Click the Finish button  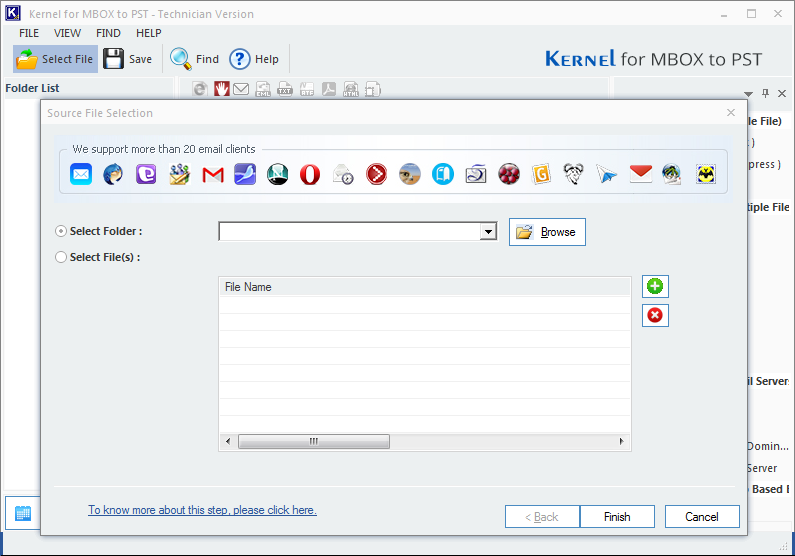click(x=617, y=516)
